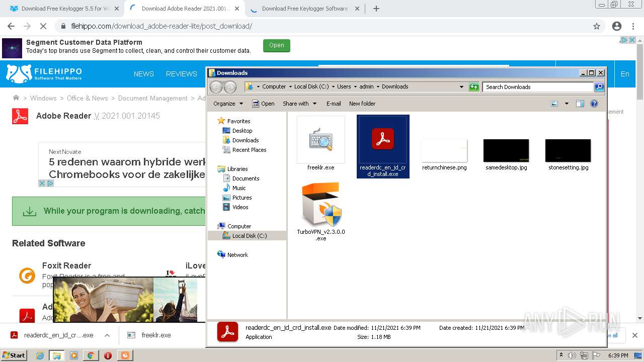Screen dimensions: 644x362
Task: Expand readerdc download item chevron
Action: click(107, 335)
